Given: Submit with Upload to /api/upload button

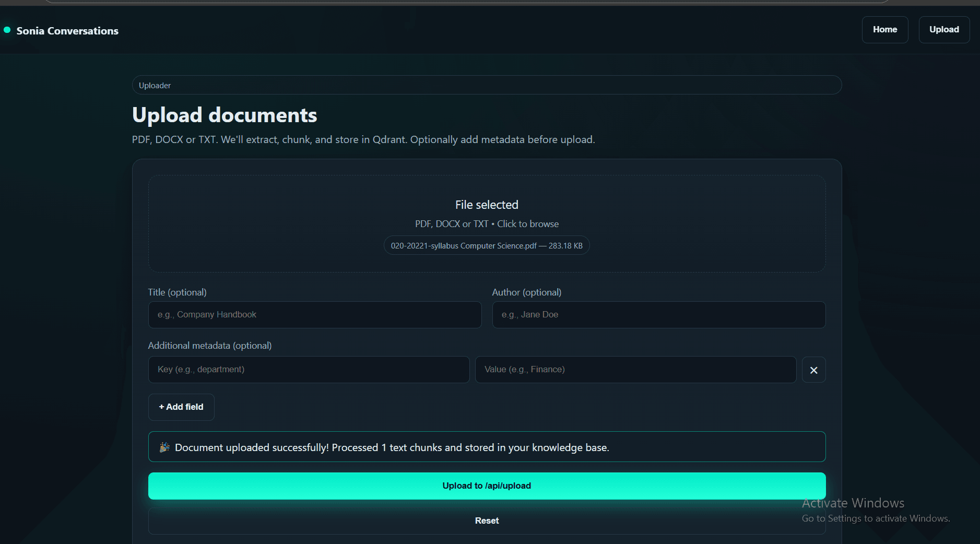Looking at the screenshot, I should click(487, 486).
